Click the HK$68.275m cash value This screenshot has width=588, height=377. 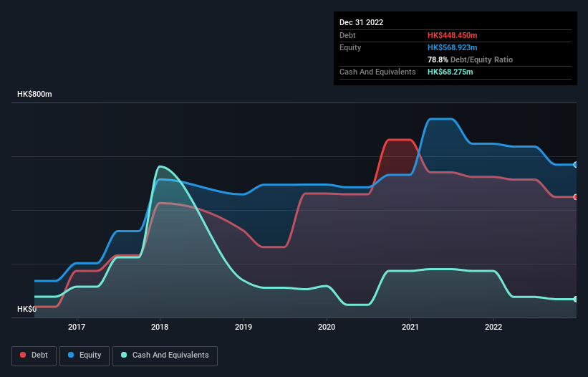pos(450,72)
